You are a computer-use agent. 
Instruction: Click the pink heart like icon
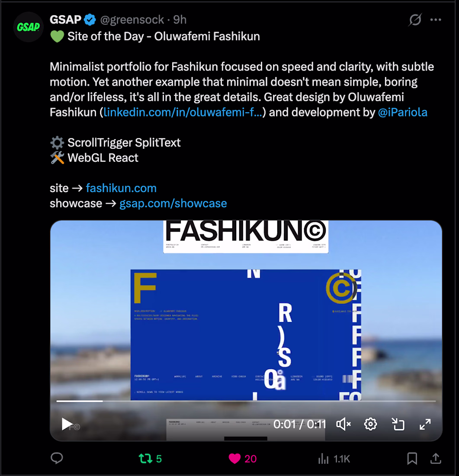[234, 458]
